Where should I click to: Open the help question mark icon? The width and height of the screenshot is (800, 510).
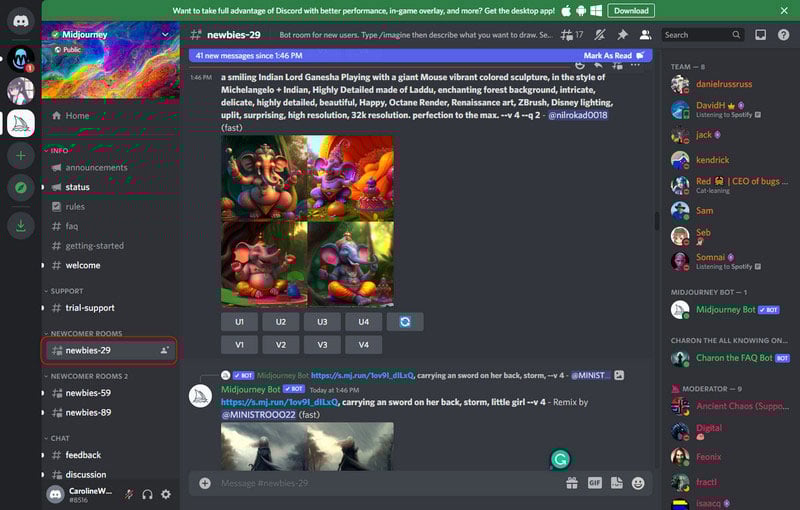click(x=783, y=35)
